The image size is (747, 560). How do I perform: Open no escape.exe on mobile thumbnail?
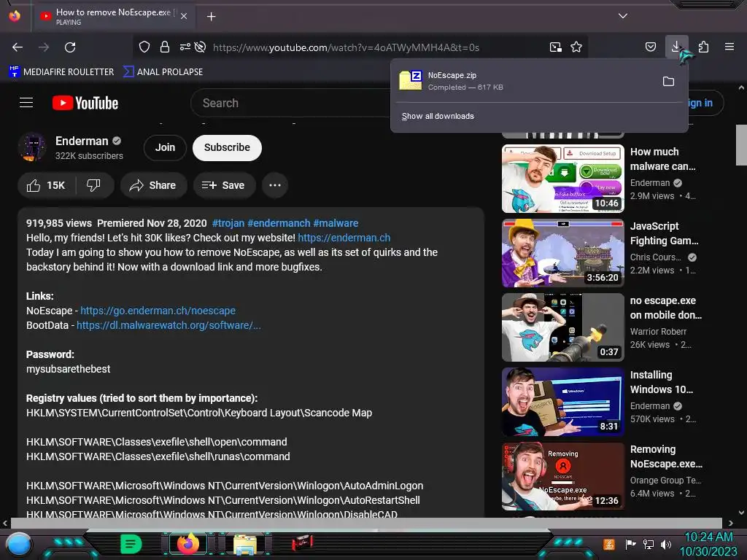(x=562, y=327)
